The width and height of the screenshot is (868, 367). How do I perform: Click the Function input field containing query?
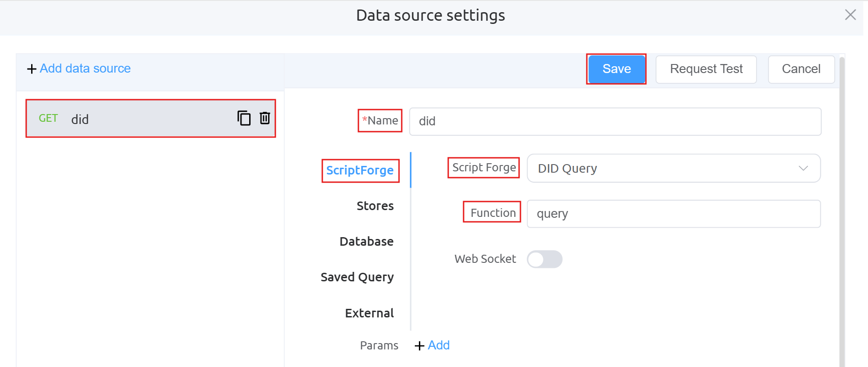coord(673,214)
